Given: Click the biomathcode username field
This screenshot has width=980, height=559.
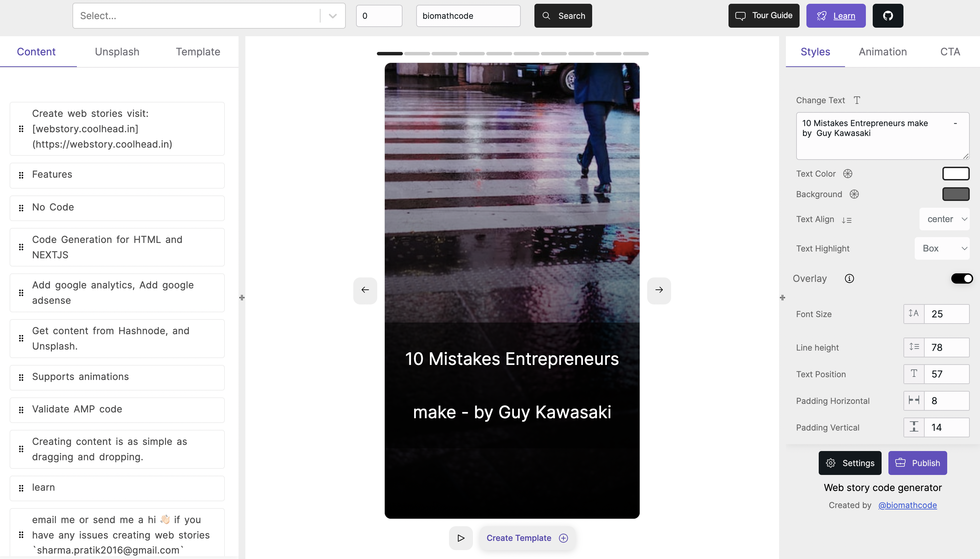Looking at the screenshot, I should 468,16.
